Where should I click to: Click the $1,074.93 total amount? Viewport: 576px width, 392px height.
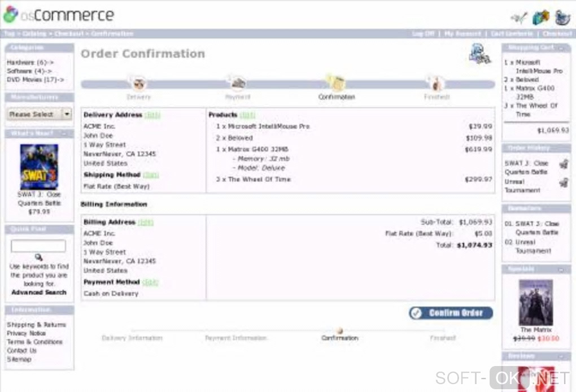(x=474, y=245)
